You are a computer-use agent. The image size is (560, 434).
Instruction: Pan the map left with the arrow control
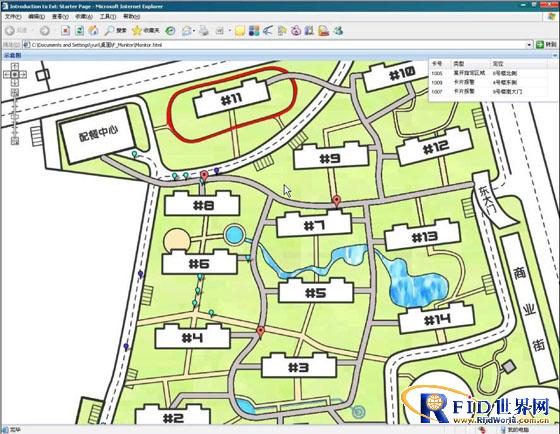point(7,74)
